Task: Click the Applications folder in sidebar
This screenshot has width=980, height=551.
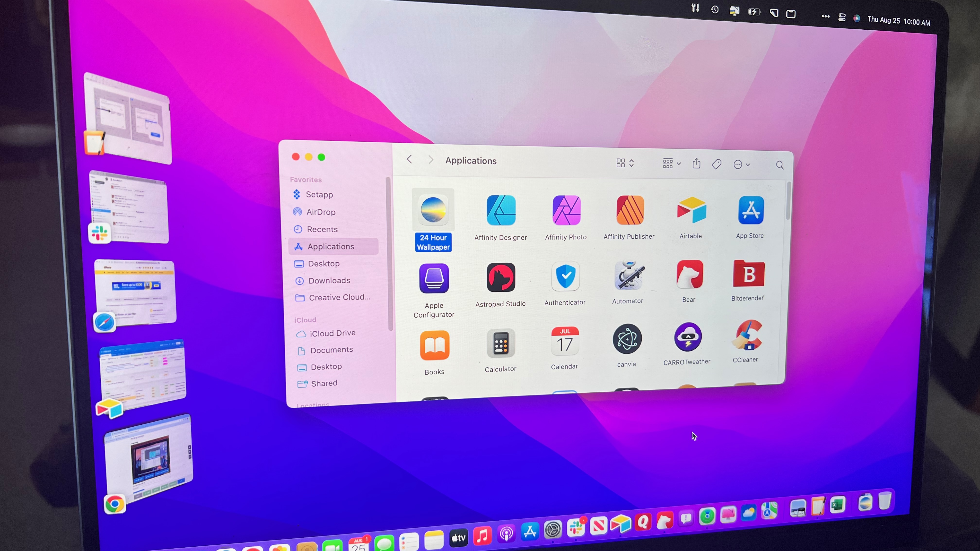Action: pos(331,246)
